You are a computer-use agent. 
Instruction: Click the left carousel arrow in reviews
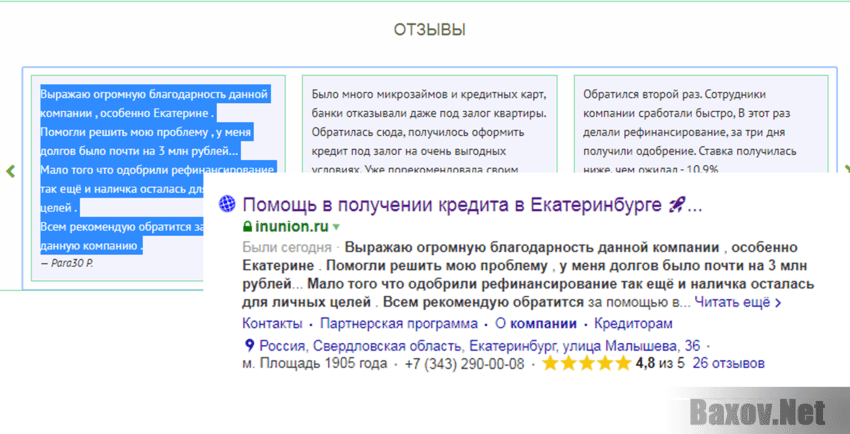pyautogui.click(x=10, y=171)
